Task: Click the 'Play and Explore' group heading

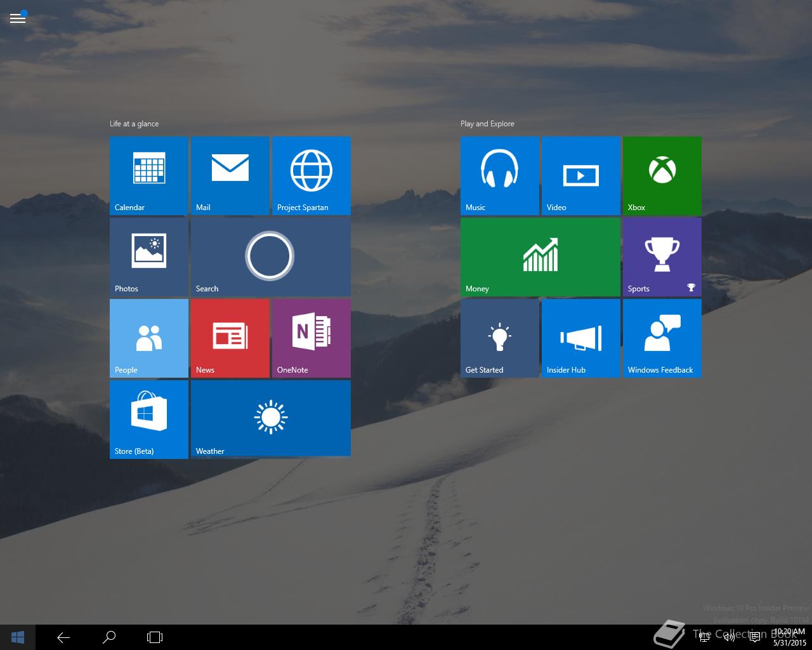Action: (487, 124)
